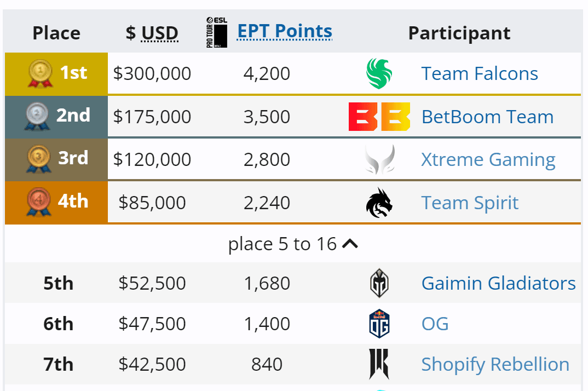Click the OG Red Bull logo
The width and height of the screenshot is (588, 391).
pyautogui.click(x=379, y=324)
